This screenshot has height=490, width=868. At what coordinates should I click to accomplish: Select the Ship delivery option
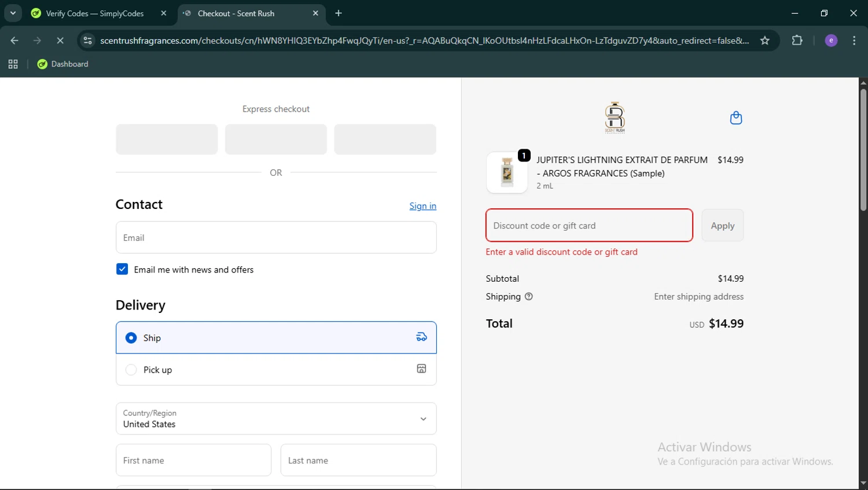276,337
